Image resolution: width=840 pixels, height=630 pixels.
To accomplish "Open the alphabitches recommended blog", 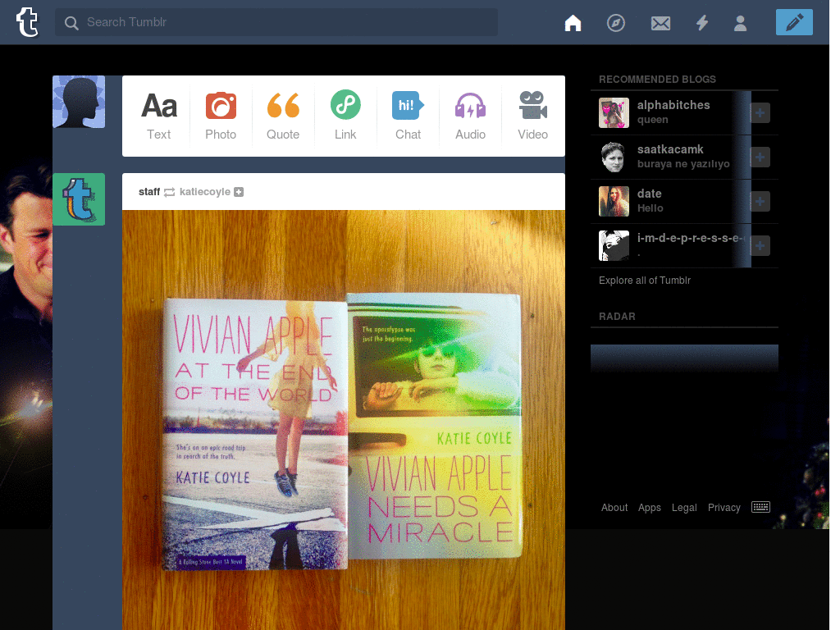I will click(673, 105).
